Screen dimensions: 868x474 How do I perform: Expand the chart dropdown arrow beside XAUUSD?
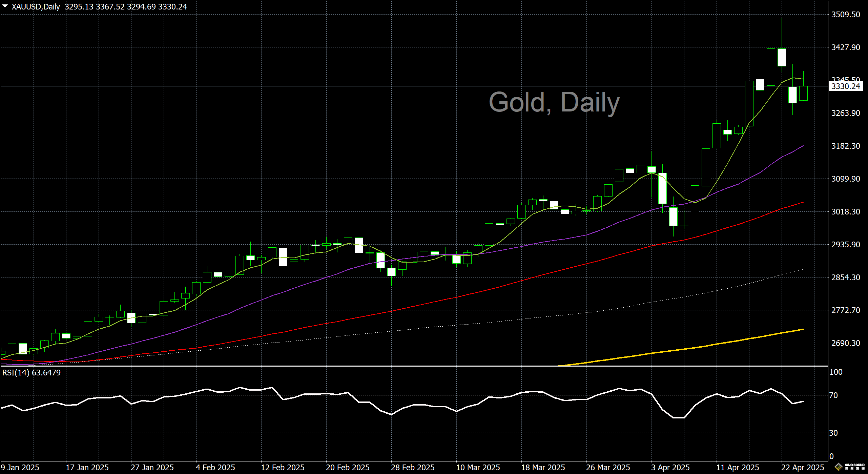5,6
